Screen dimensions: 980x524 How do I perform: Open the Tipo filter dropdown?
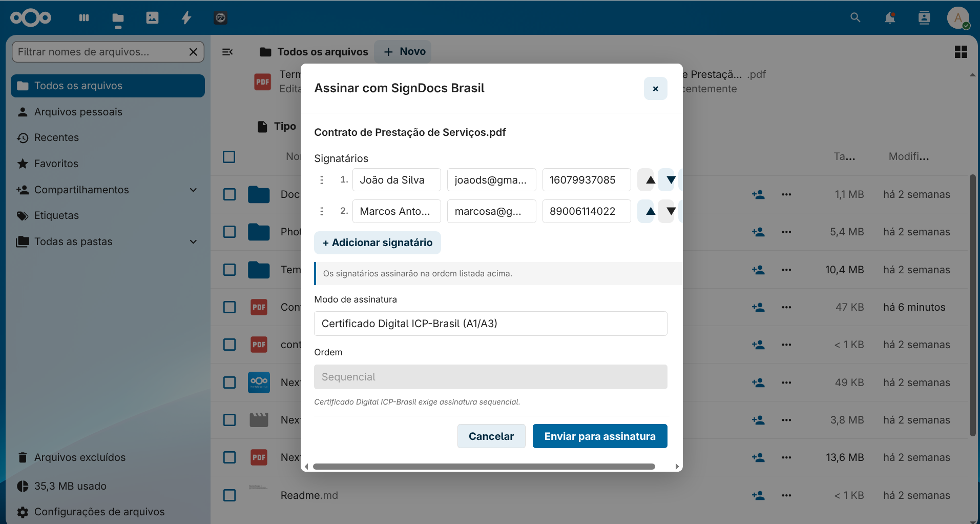click(277, 126)
